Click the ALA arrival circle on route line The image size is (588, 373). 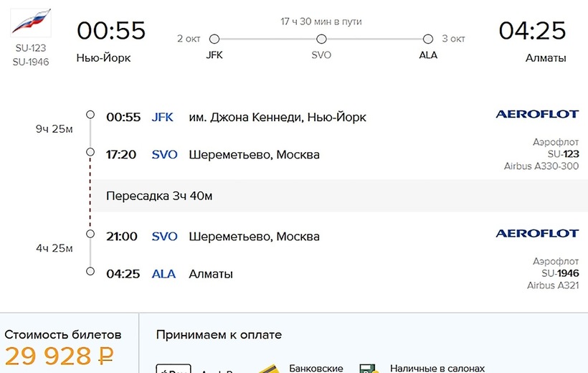(428, 39)
